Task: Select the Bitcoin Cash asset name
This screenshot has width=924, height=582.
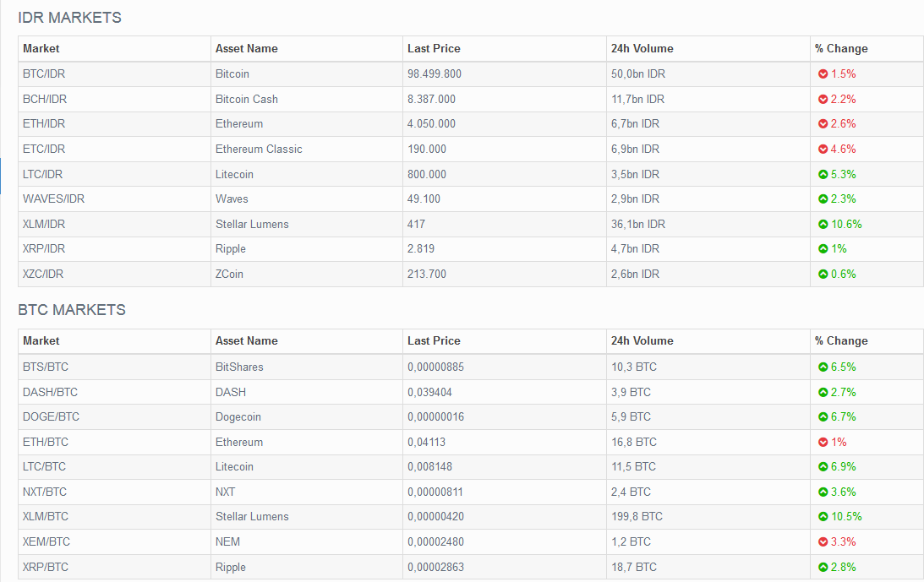Action: [246, 100]
